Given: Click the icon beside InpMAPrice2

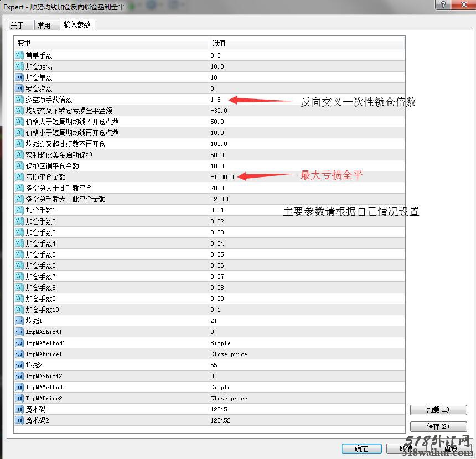Looking at the screenshot, I should (19, 398).
